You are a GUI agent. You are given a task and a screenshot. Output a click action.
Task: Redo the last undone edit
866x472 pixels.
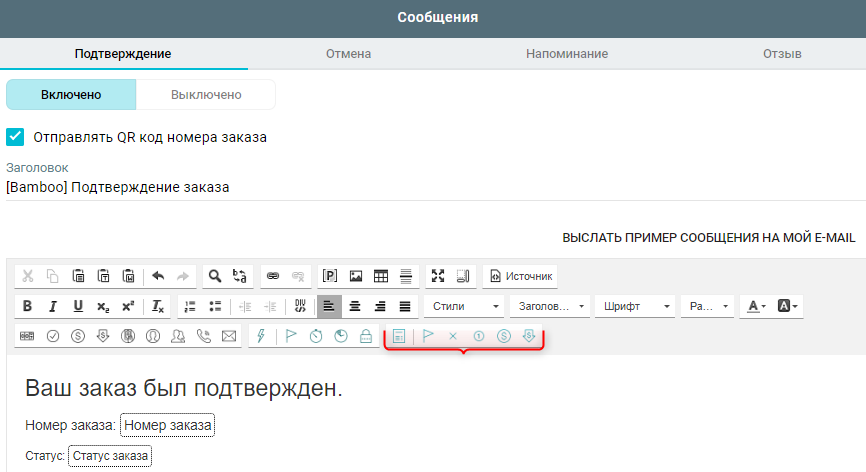pyautogui.click(x=183, y=276)
